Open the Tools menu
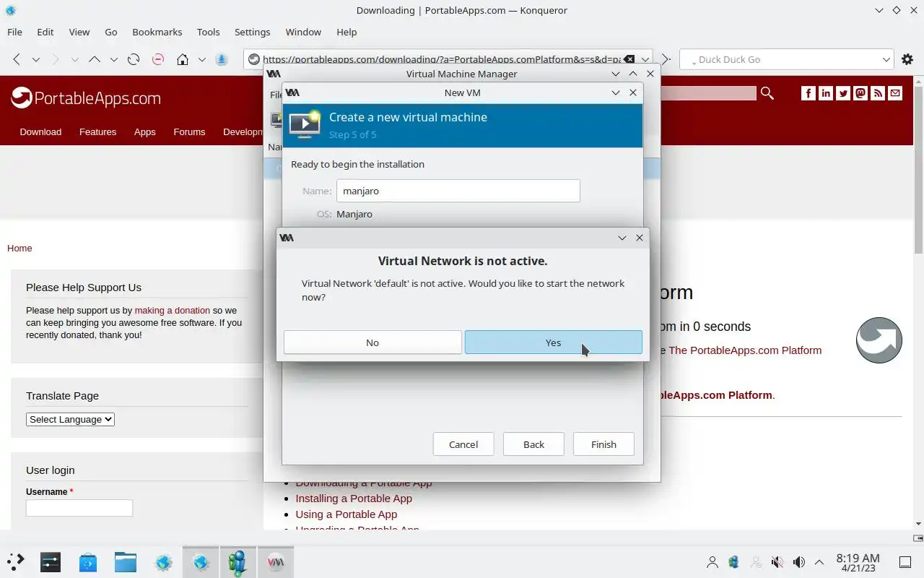924x578 pixels. pos(209,32)
